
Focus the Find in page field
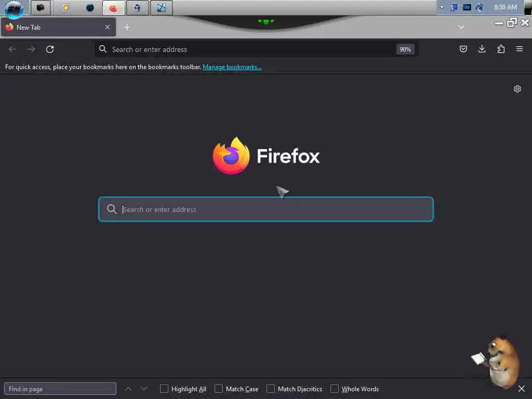(x=60, y=389)
